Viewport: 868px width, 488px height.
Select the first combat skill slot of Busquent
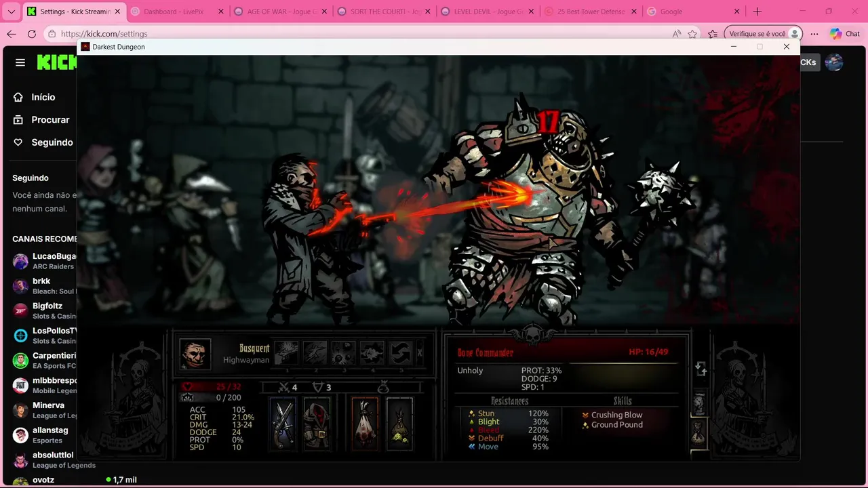286,352
